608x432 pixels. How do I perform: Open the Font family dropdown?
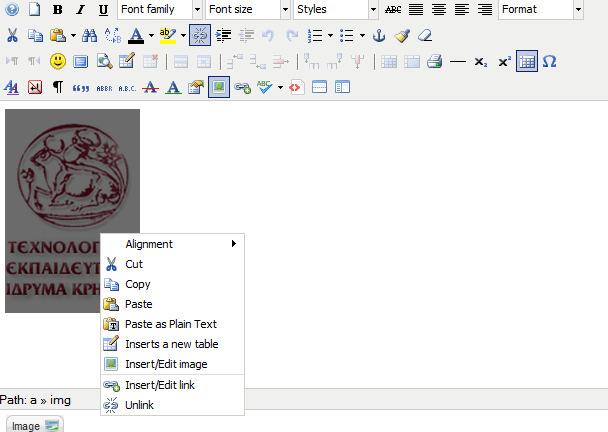(x=160, y=9)
